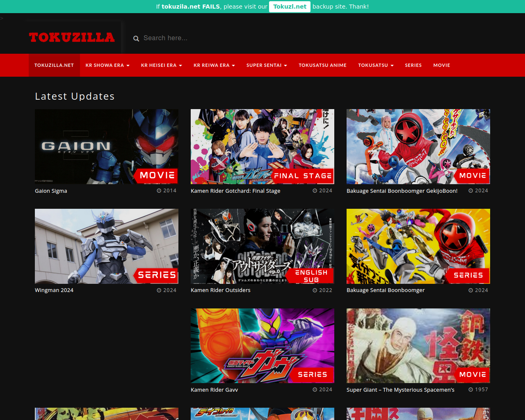Click the clock icon beside Gaion Sigma 2014
Image resolution: width=525 pixels, height=420 pixels.
click(159, 191)
